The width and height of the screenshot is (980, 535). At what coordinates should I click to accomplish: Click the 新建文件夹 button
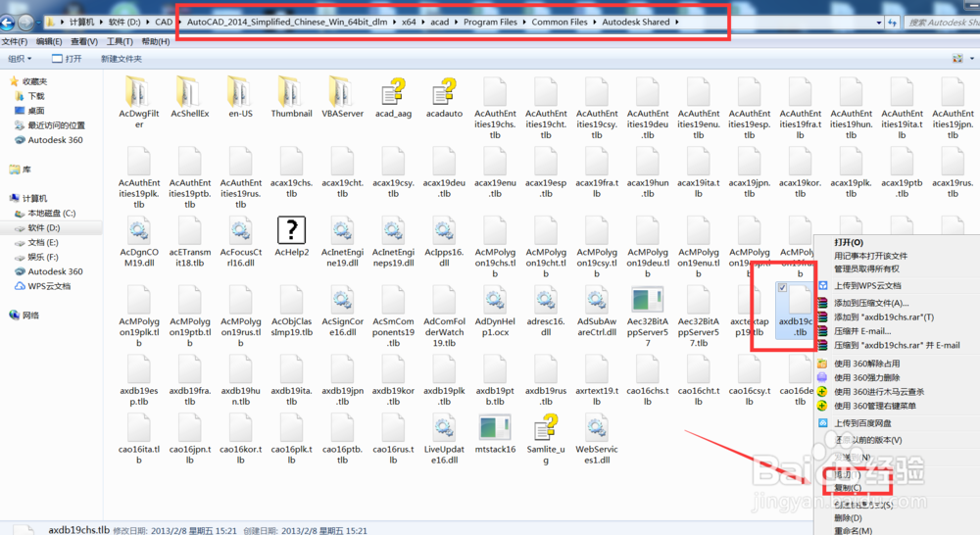[x=122, y=58]
